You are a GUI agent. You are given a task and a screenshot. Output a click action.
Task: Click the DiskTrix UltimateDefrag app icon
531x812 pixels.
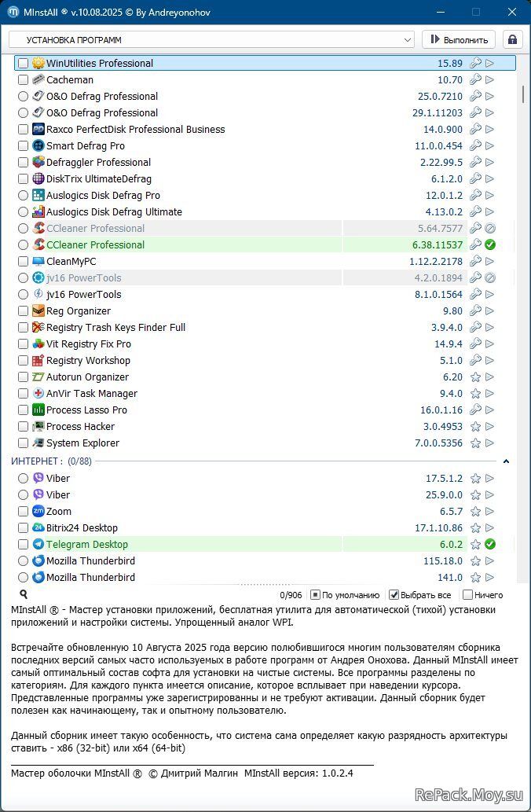tap(38, 179)
